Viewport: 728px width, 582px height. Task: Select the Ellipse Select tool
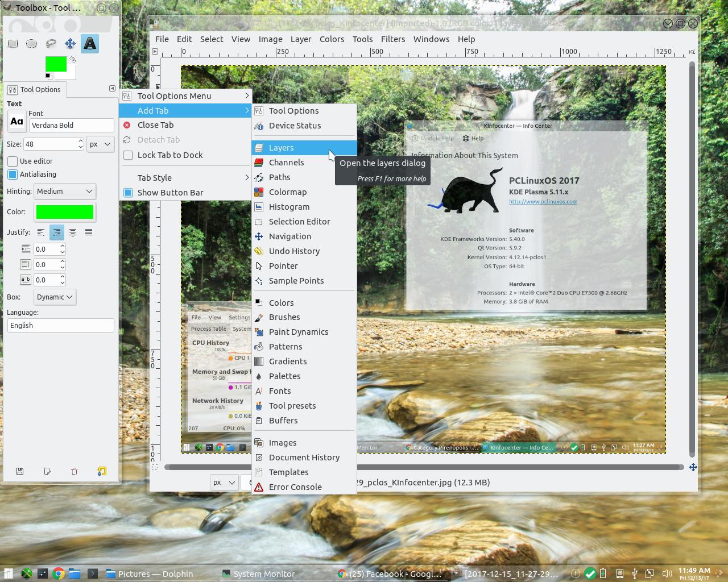click(x=32, y=44)
